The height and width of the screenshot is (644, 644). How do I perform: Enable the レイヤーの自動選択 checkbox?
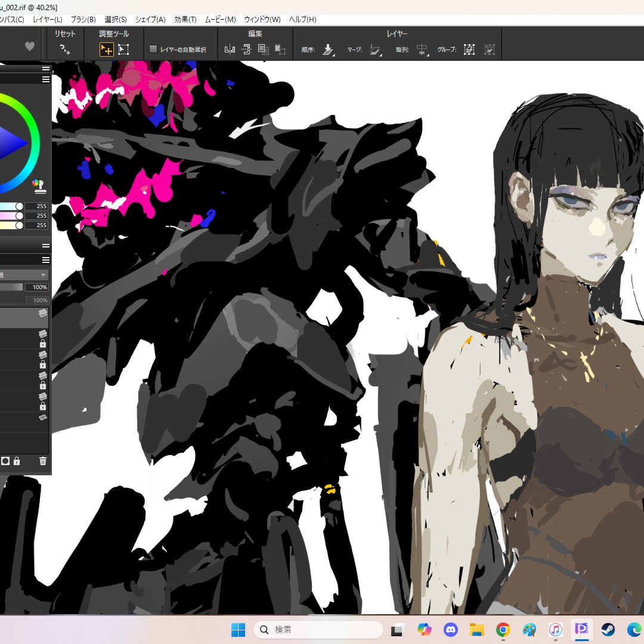click(153, 49)
